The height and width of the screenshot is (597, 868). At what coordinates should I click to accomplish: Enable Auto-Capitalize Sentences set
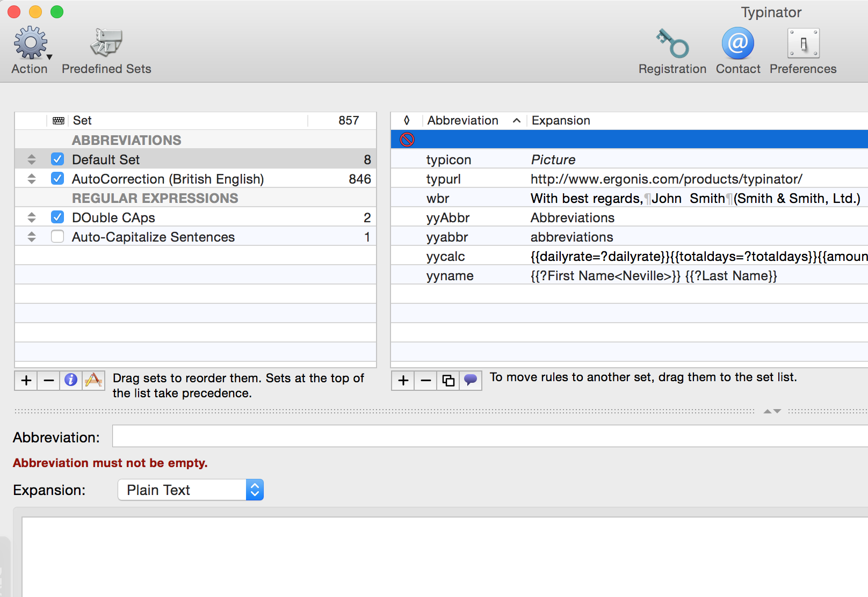point(57,236)
